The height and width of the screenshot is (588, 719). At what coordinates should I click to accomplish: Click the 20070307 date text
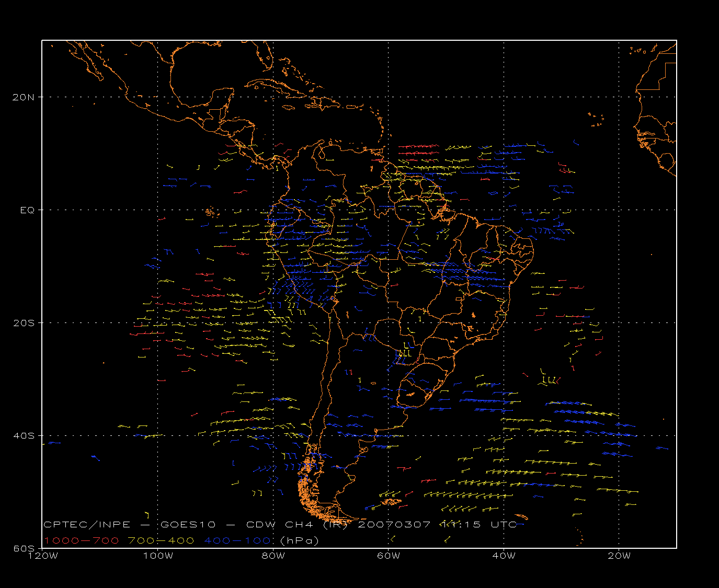[x=394, y=525]
